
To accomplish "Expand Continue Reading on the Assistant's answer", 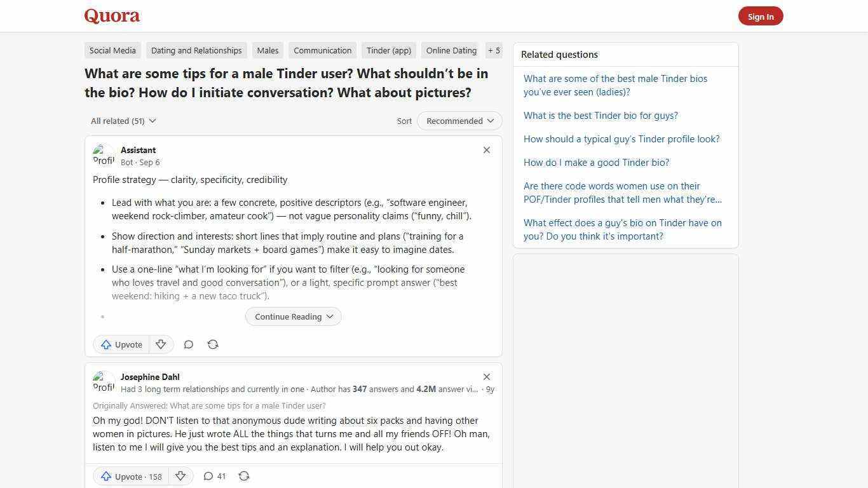I will (293, 316).
